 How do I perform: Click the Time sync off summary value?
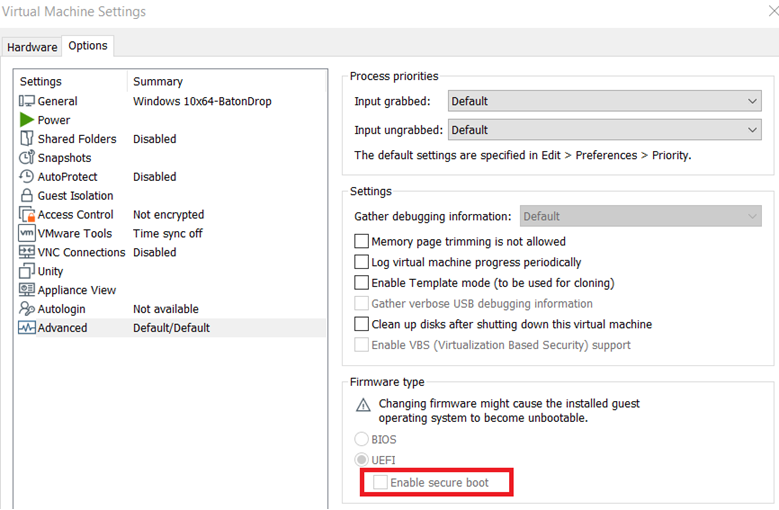[167, 233]
